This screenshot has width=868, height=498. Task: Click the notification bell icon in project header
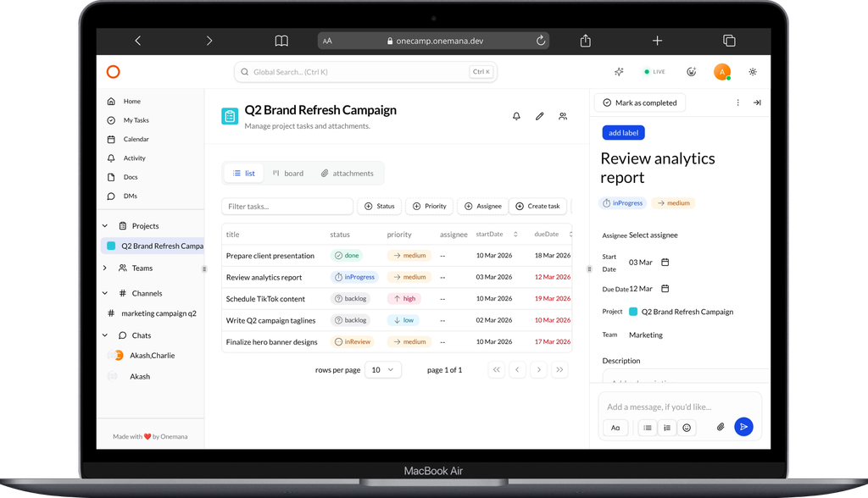tap(516, 116)
